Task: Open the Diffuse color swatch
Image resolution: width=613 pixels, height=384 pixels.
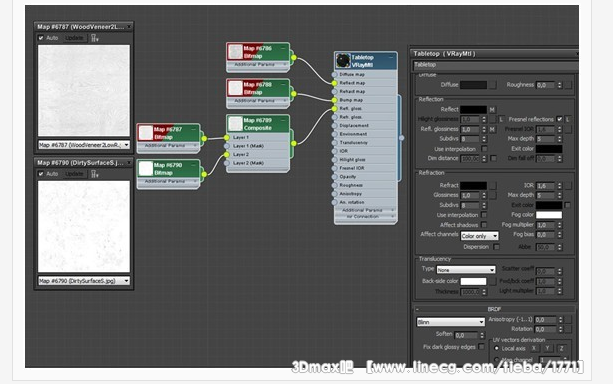Action: pyautogui.click(x=473, y=84)
